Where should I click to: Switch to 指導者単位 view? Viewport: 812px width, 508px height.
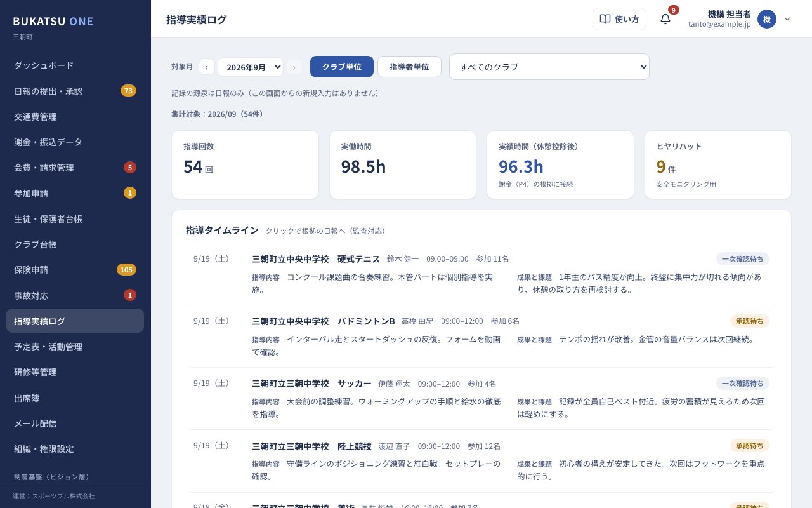409,67
